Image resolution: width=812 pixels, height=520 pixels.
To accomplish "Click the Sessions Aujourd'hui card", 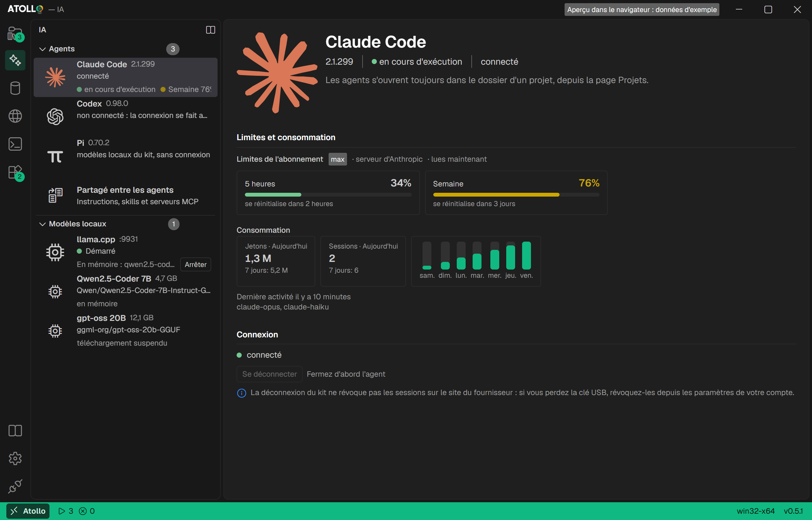I will 363,261.
